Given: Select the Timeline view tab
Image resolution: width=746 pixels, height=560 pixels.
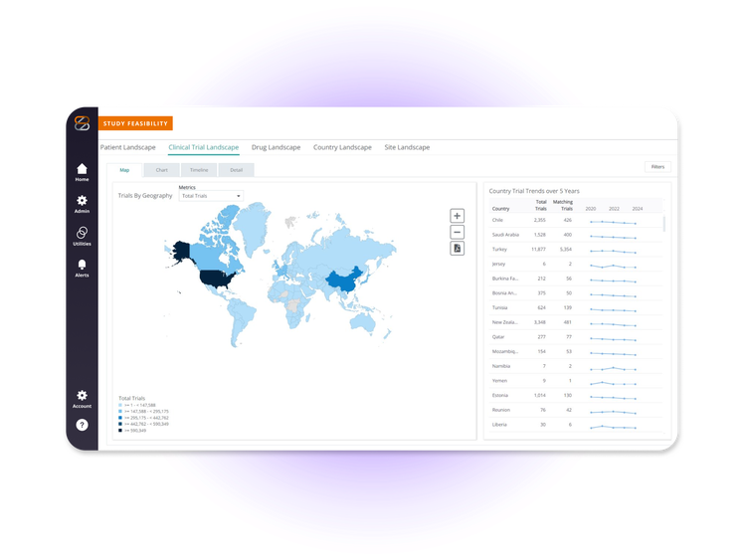Looking at the screenshot, I should pyautogui.click(x=199, y=170).
